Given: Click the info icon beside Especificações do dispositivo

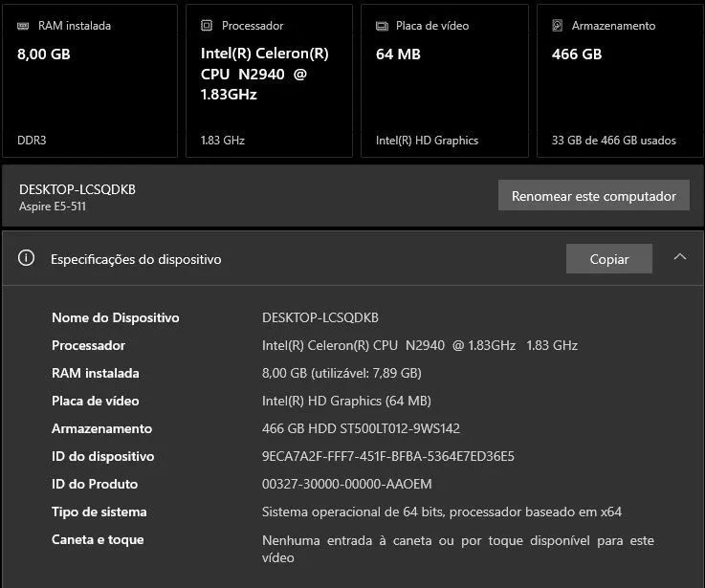Looking at the screenshot, I should click(26, 258).
